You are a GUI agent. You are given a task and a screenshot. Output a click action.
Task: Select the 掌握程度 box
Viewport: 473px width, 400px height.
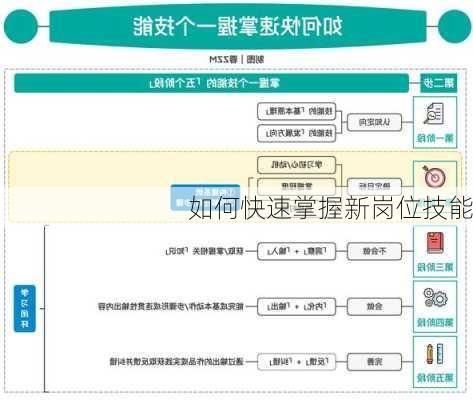coord(296,186)
